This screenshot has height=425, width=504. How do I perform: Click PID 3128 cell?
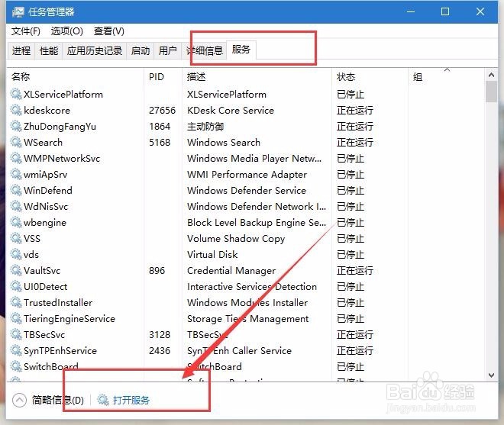[160, 335]
